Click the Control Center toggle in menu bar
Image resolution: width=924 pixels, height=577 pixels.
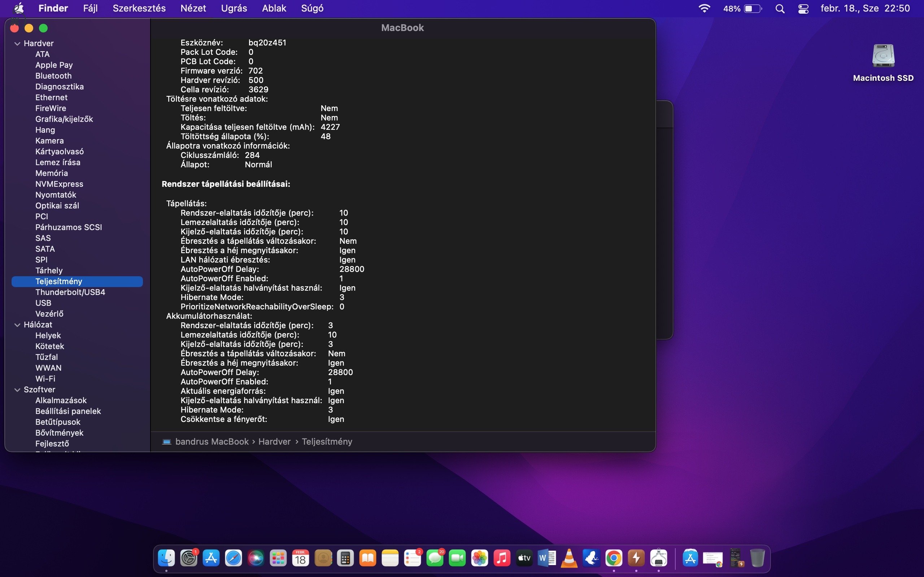click(x=803, y=8)
